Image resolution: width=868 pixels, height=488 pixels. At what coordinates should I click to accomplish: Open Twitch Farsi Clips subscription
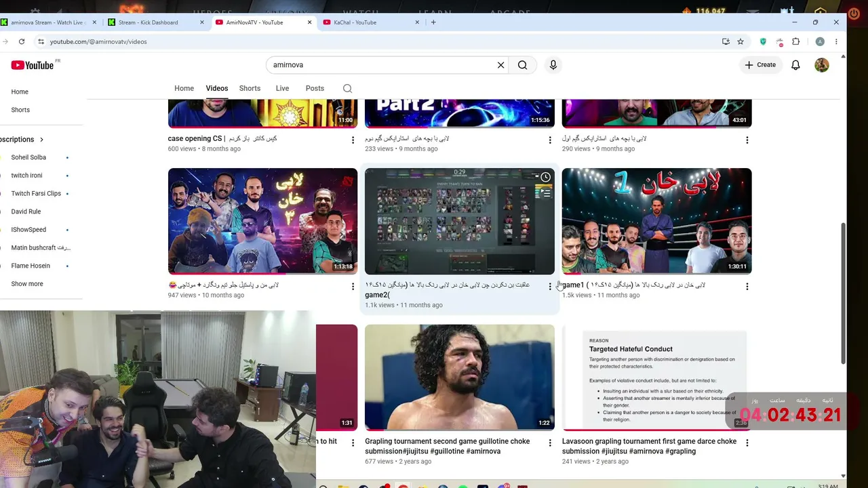36,194
